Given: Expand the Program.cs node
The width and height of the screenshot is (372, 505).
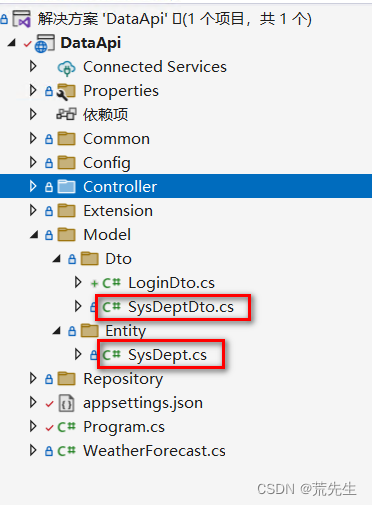Looking at the screenshot, I should tap(33, 426).
